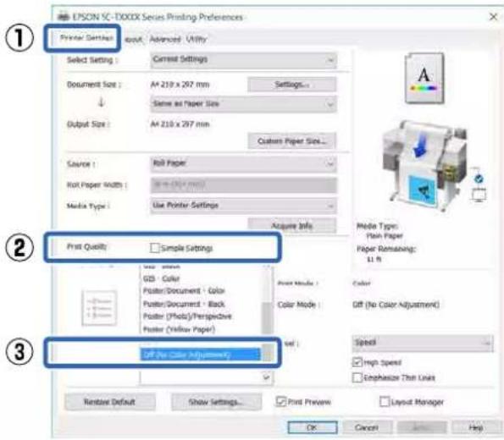
Task: Expand the Select Setting dropdown
Action: point(243,60)
